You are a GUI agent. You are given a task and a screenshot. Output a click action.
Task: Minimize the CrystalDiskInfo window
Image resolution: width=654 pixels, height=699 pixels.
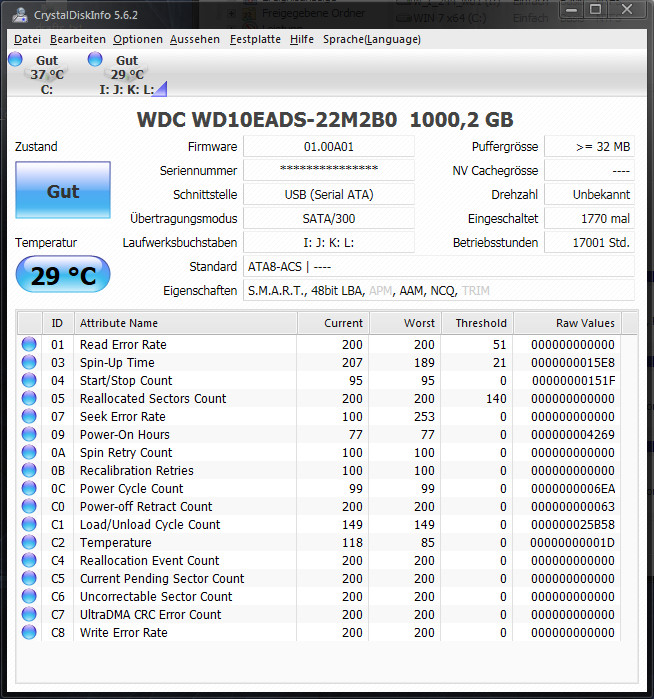coord(572,10)
